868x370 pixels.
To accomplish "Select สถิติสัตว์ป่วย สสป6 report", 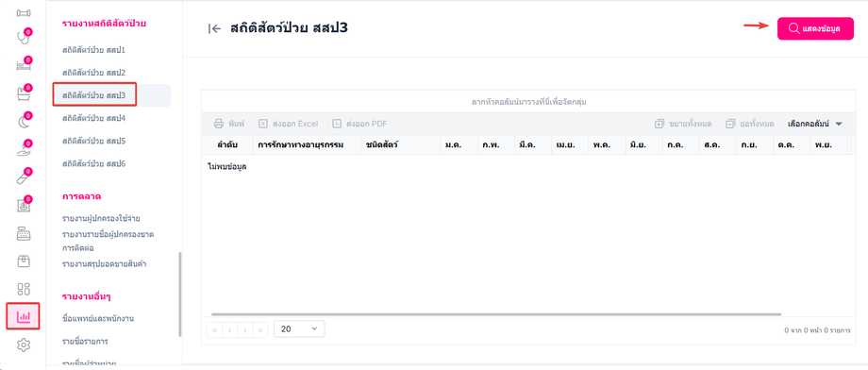I will click(94, 163).
